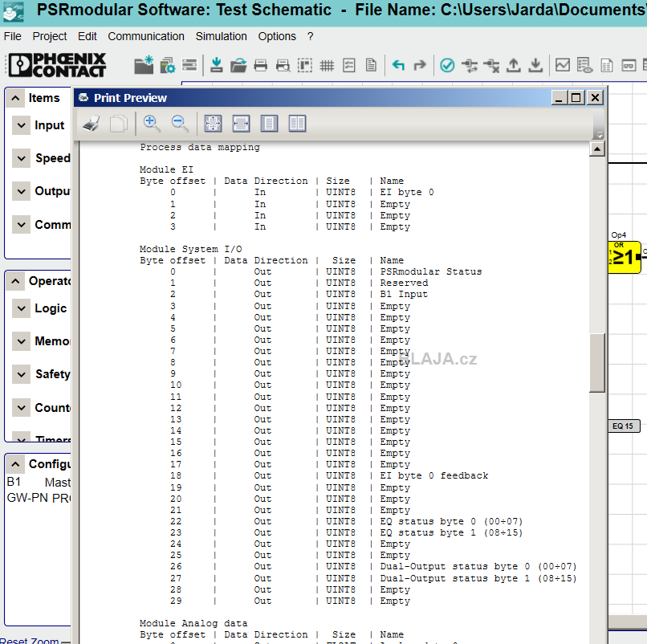Click the download arrow icon in main toolbar
This screenshot has height=644, width=647.
click(535, 65)
